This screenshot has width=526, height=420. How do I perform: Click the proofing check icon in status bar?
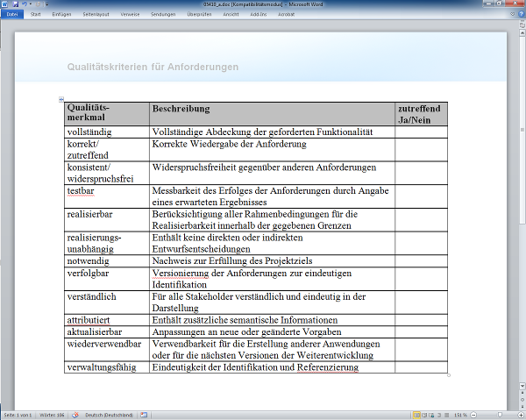[x=75, y=414]
